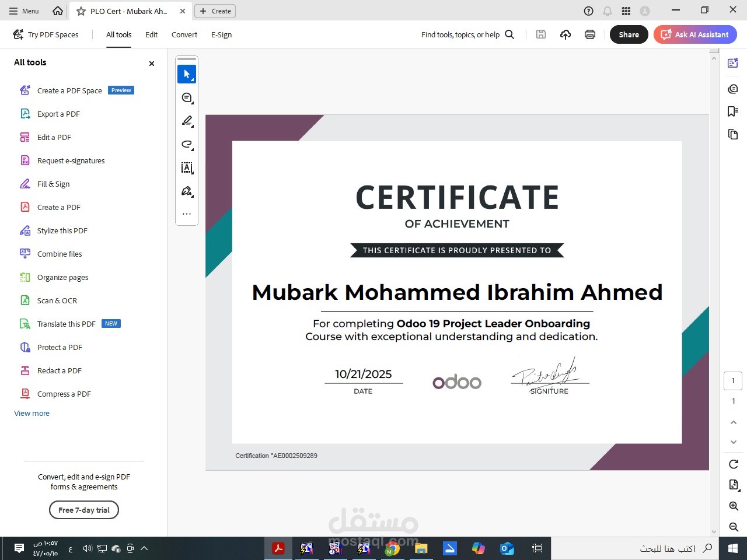Switch to the All tools tab
This screenshot has height=560, width=747.
pos(118,35)
